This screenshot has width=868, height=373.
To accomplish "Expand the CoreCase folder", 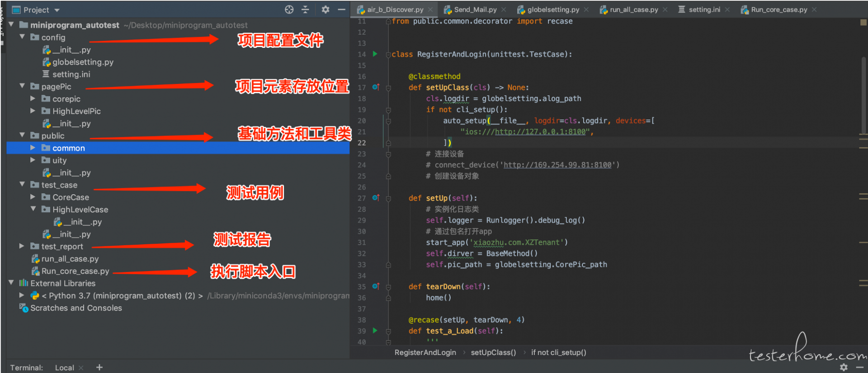I will [x=33, y=196].
